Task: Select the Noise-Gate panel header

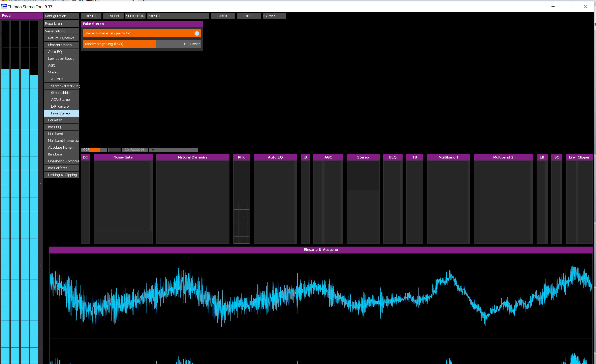Action: click(x=123, y=157)
